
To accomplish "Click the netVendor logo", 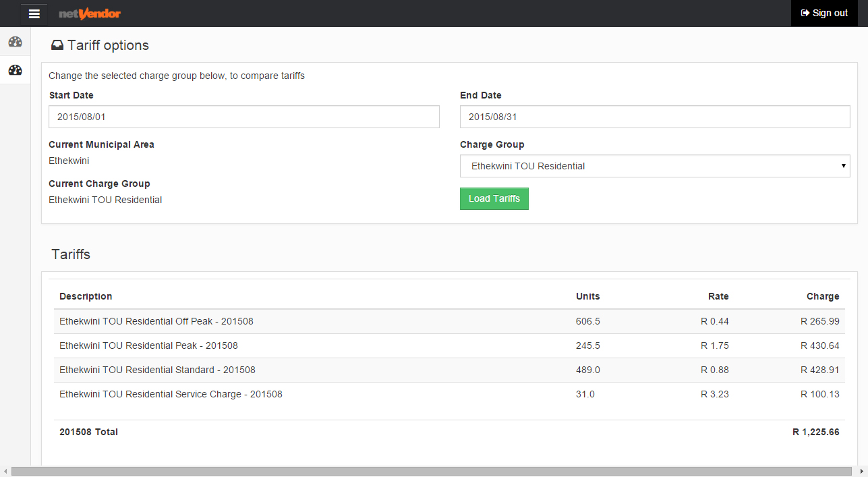I will click(x=90, y=13).
